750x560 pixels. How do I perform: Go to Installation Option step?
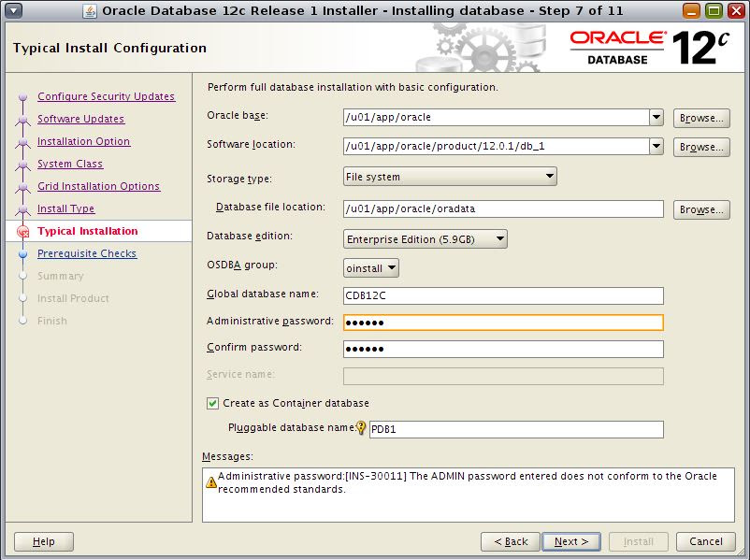(x=84, y=141)
